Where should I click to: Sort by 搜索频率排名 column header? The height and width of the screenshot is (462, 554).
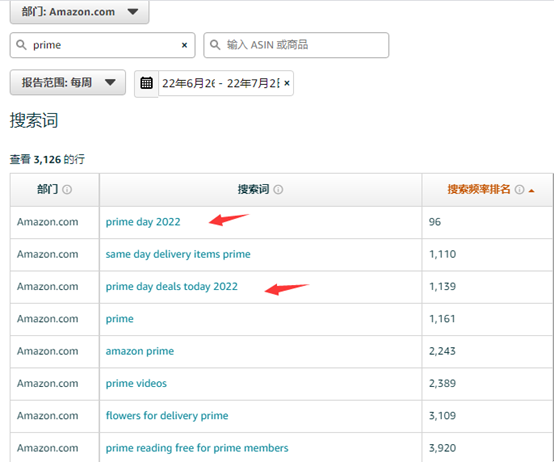pyautogui.click(x=479, y=189)
